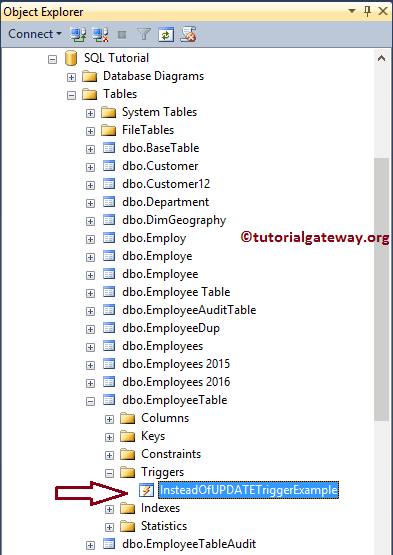Click the Refresh icon in toolbar
Screen dimensions: 393x555
166,34
